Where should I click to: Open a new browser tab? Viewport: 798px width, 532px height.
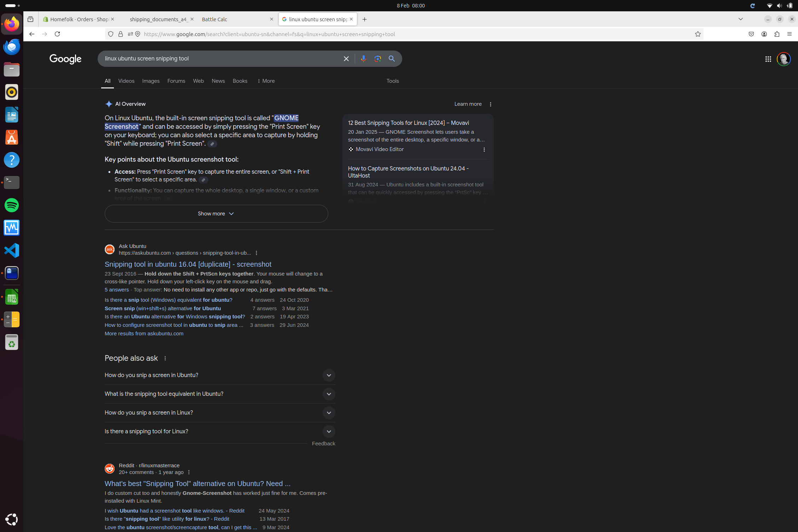pyautogui.click(x=364, y=19)
